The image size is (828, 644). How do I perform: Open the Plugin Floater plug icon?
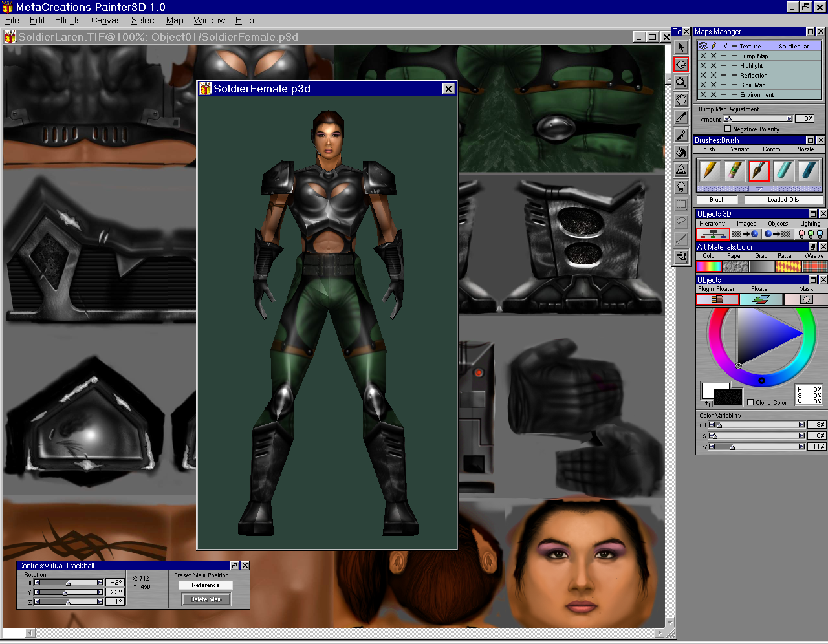717,299
